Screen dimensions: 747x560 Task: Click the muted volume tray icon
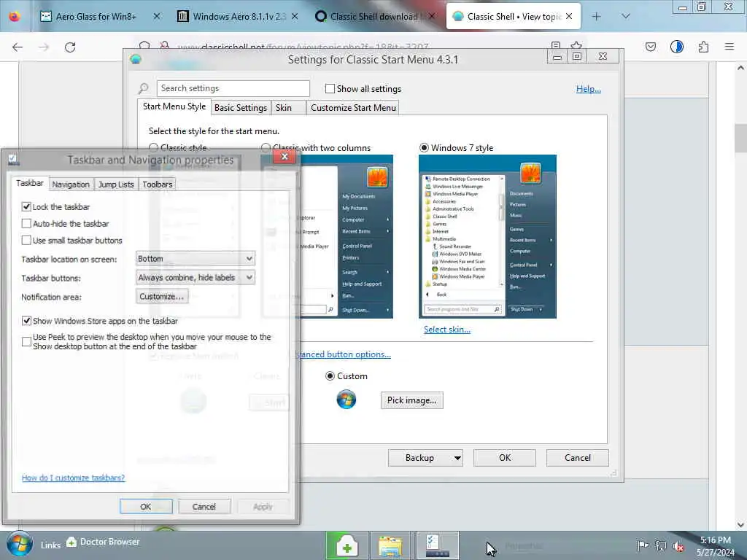(x=678, y=545)
